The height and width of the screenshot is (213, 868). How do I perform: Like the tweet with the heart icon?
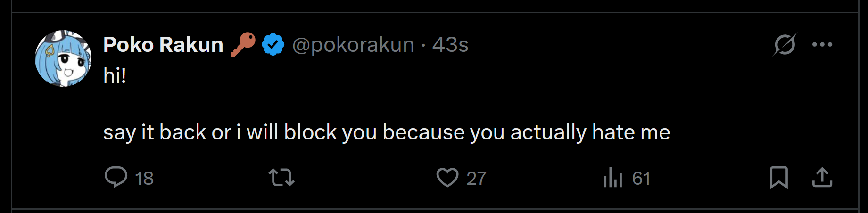click(x=447, y=178)
